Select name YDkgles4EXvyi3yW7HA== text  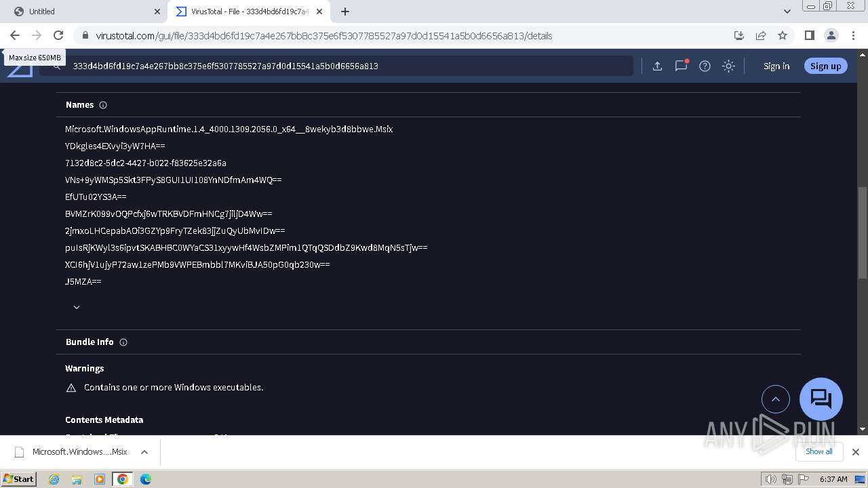point(115,146)
